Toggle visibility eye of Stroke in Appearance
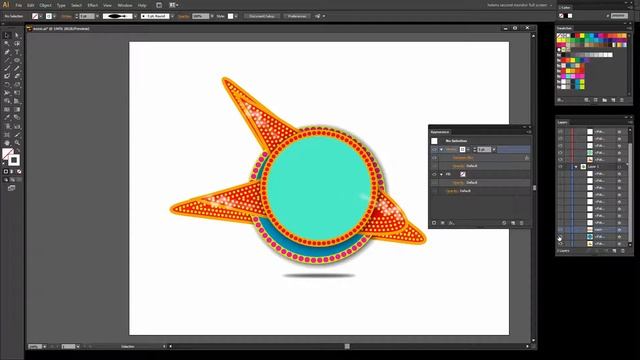640x360 pixels. (x=434, y=149)
